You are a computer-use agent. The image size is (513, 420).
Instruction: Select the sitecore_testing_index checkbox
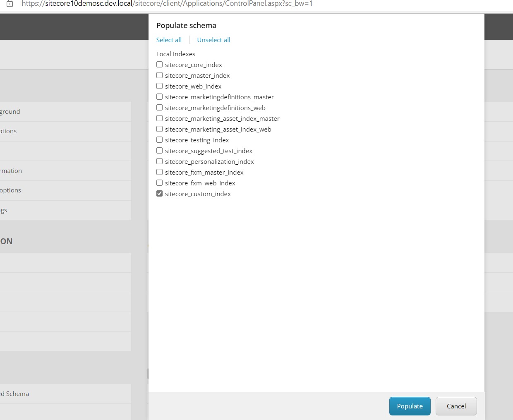159,140
